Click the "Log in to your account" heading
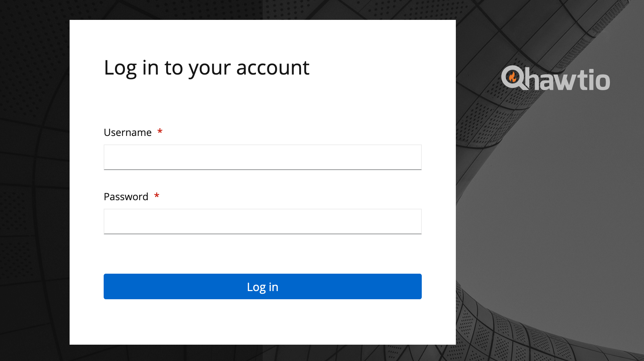The width and height of the screenshot is (644, 361). 206,67
